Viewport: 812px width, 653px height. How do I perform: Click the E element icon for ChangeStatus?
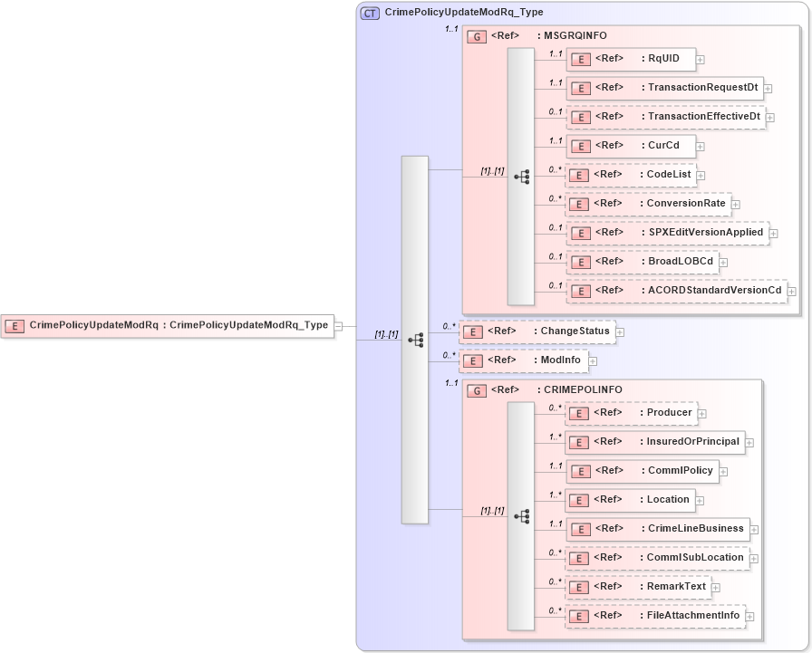click(x=471, y=331)
